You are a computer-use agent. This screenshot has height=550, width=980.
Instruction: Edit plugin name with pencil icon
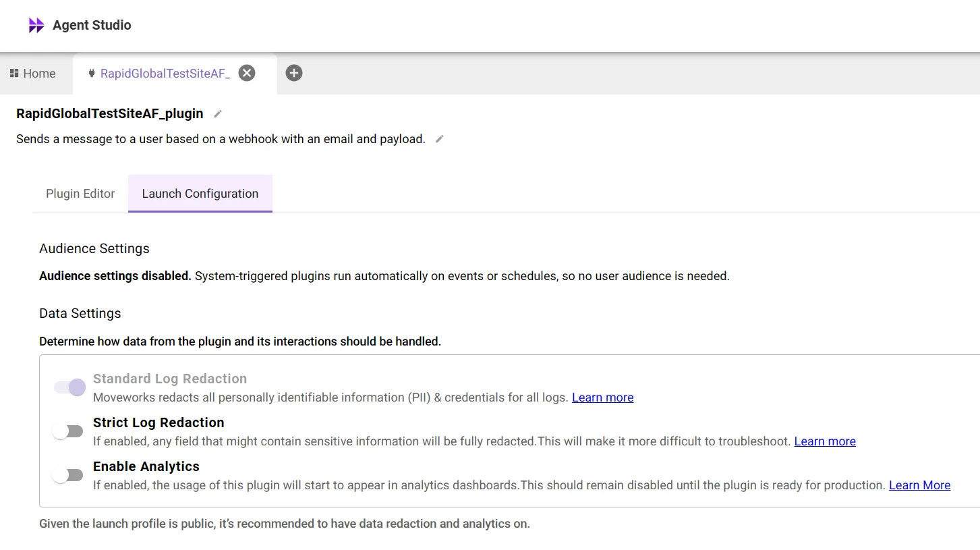coord(218,114)
